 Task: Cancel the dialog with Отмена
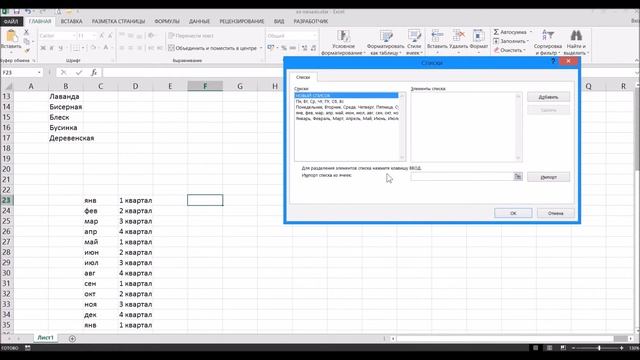[556, 213]
